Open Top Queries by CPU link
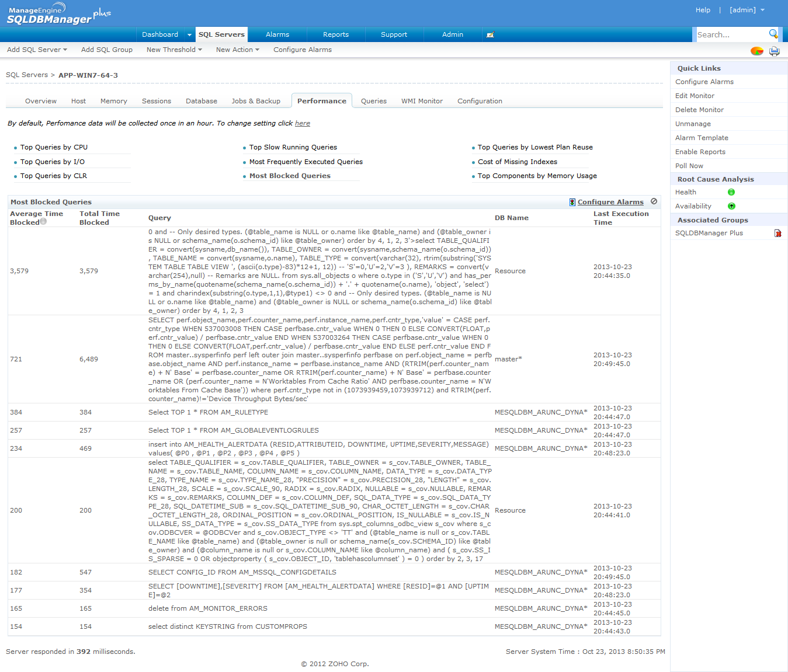The image size is (788, 672). click(54, 147)
